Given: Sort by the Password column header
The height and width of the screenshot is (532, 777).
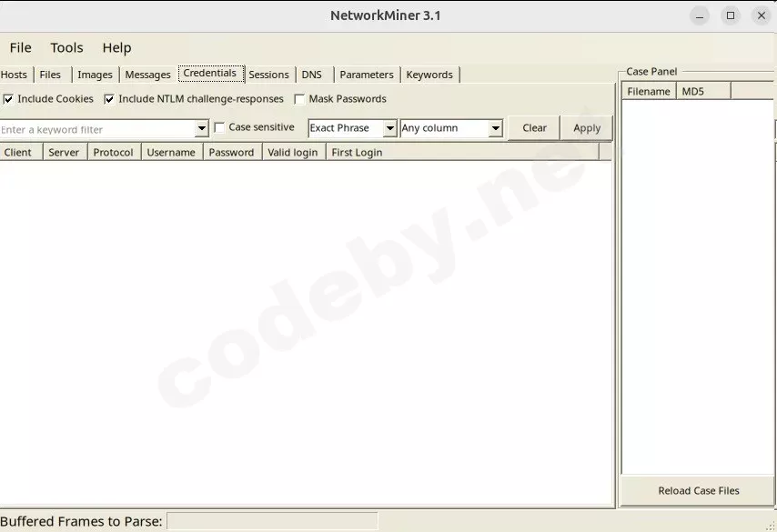Looking at the screenshot, I should pos(232,152).
